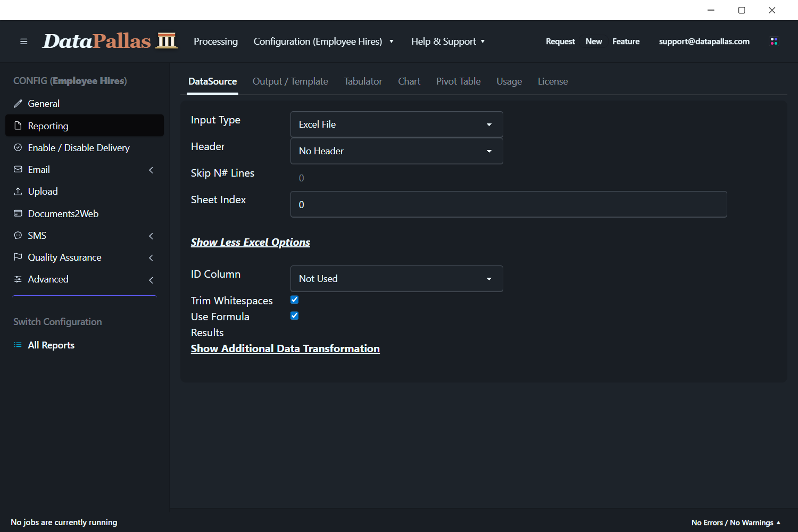Open the colorful apps grid icon

click(x=774, y=41)
